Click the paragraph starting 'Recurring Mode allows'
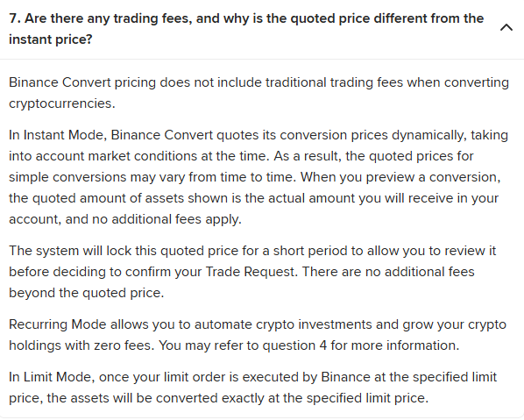 (258, 335)
